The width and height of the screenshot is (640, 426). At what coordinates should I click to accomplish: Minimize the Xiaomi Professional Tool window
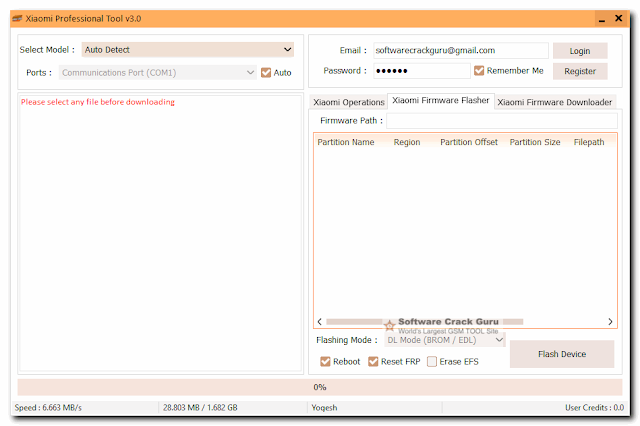602,19
